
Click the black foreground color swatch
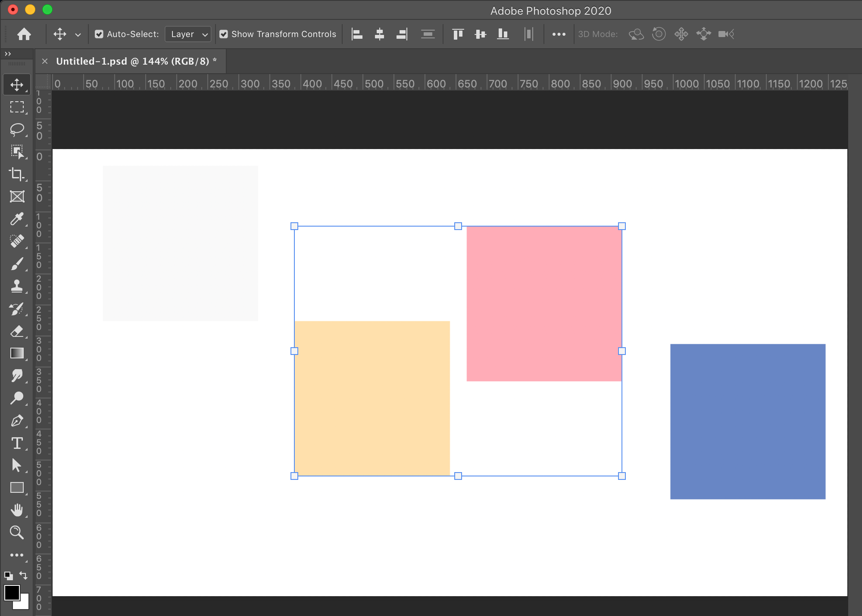(11, 593)
